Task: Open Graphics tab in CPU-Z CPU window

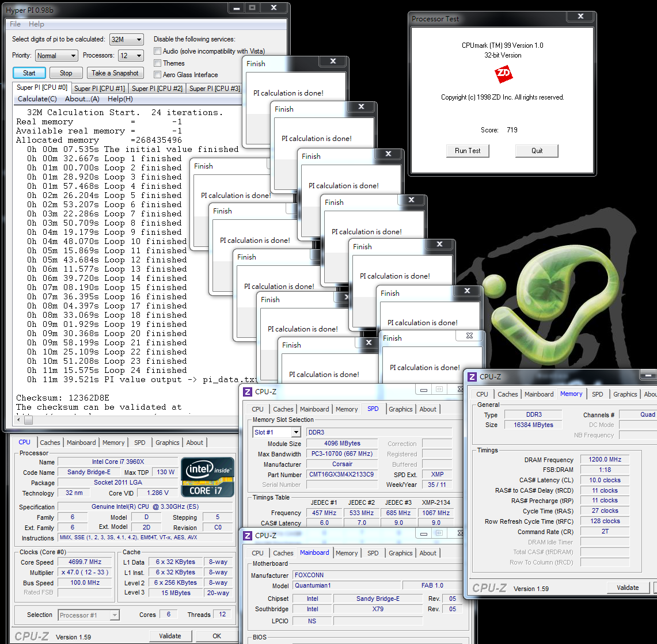Action: (x=168, y=443)
